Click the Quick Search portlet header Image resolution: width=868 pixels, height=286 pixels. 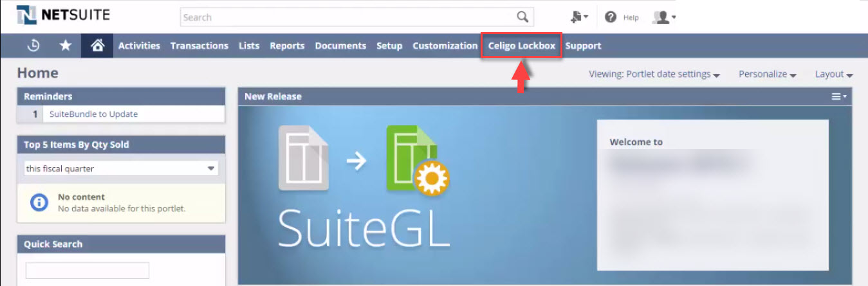(x=121, y=244)
